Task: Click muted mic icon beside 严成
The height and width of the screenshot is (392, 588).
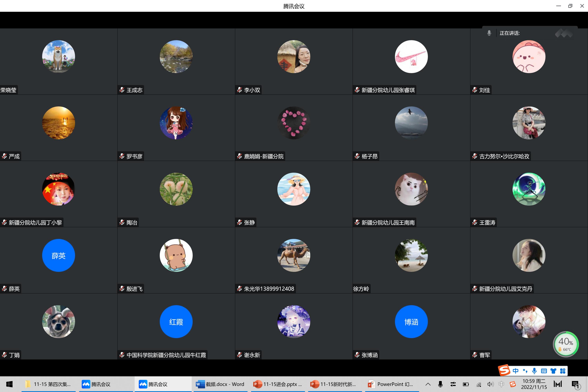Action: 4,156
